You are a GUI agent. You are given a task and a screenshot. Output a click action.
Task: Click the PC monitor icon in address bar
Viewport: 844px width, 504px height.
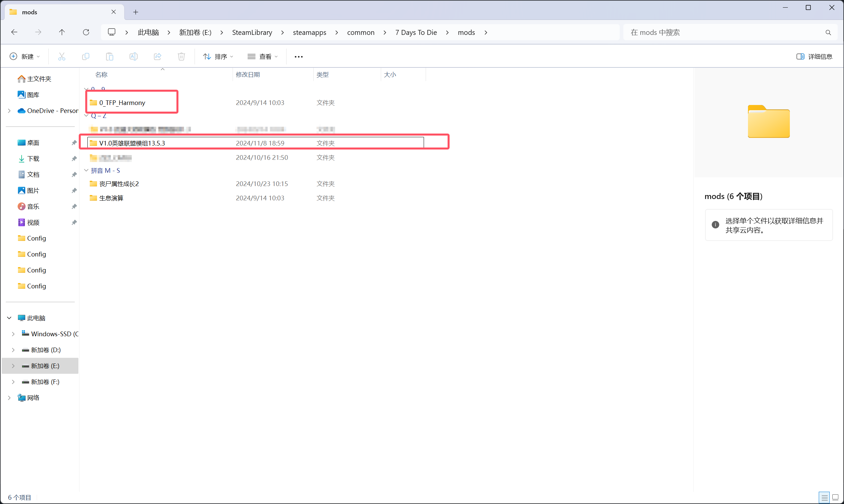(111, 32)
